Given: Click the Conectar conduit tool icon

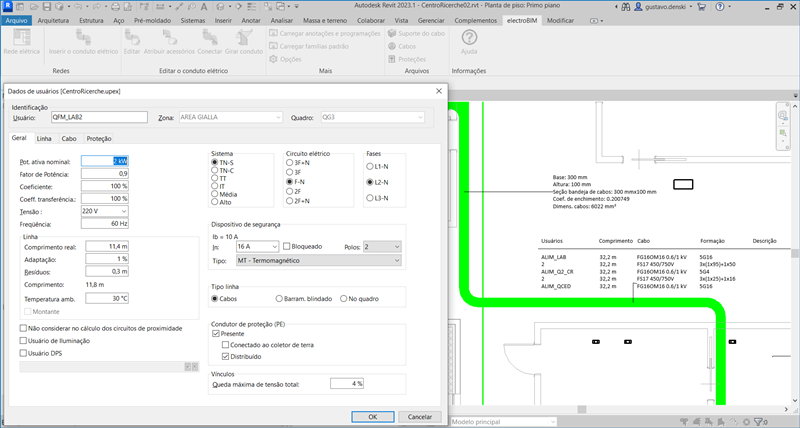Looking at the screenshot, I should (x=210, y=38).
